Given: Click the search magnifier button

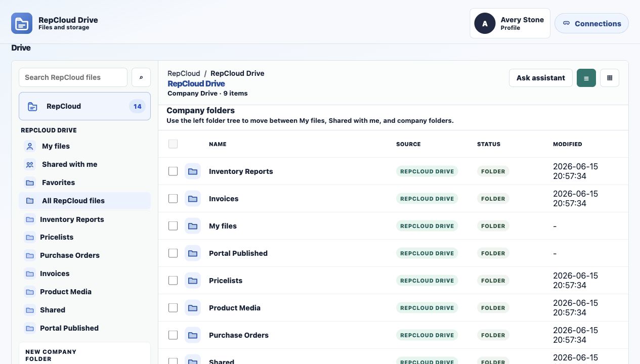Looking at the screenshot, I should point(141,77).
